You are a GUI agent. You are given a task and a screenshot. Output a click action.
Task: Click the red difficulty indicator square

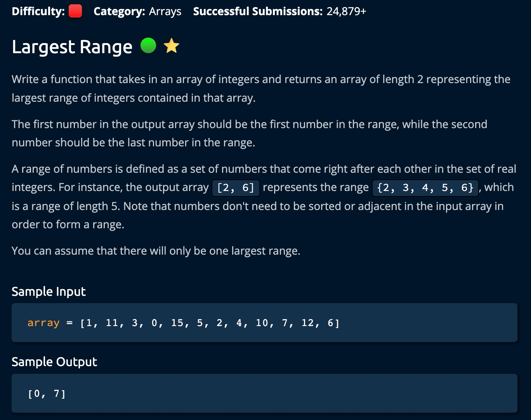(x=75, y=12)
